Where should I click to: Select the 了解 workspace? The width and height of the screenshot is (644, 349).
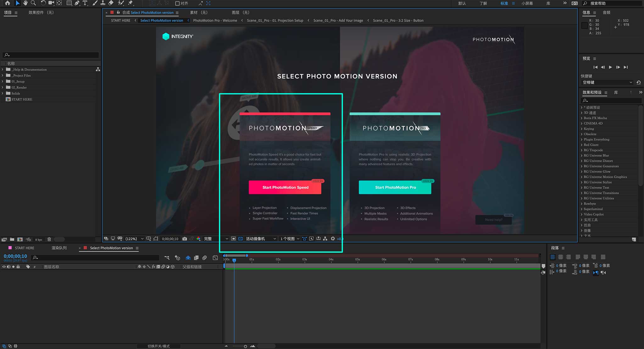pyautogui.click(x=483, y=3)
